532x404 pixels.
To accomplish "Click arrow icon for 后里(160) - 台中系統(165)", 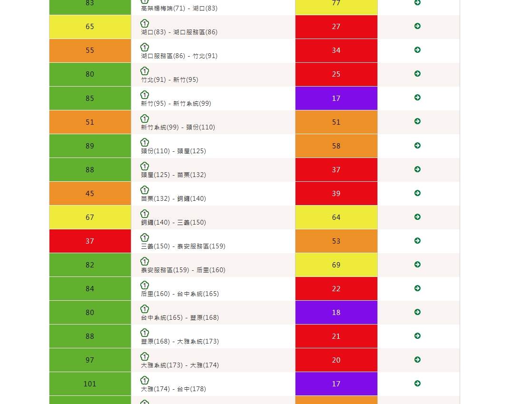I will pos(417,288).
